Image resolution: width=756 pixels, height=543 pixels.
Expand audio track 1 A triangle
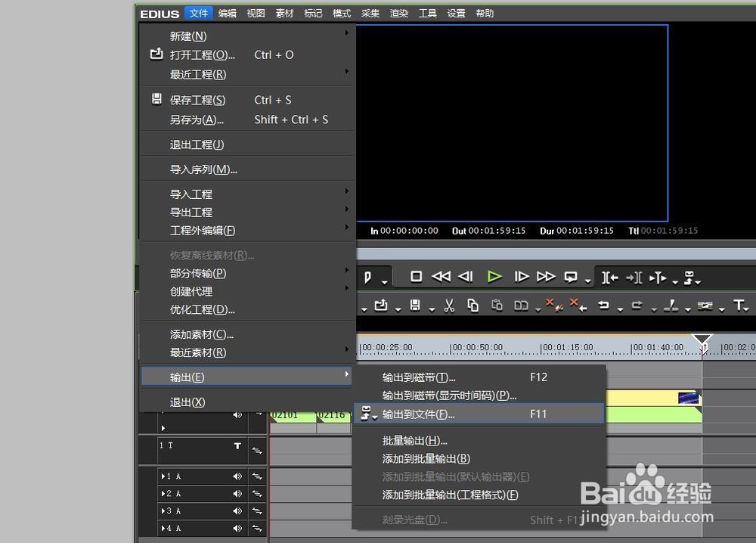[x=163, y=476]
